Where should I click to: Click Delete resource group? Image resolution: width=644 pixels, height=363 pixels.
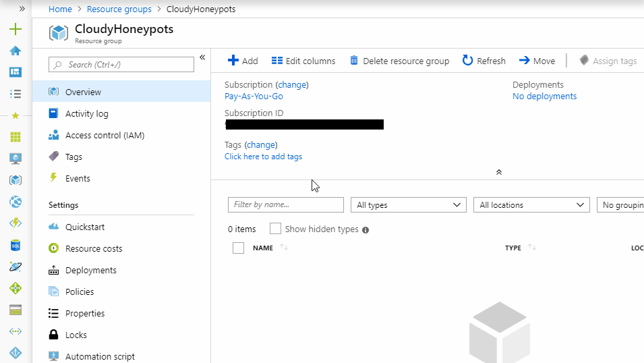pos(400,61)
